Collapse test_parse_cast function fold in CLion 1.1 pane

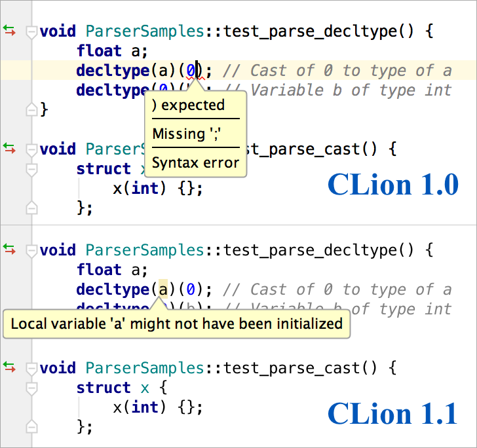[x=31, y=369]
